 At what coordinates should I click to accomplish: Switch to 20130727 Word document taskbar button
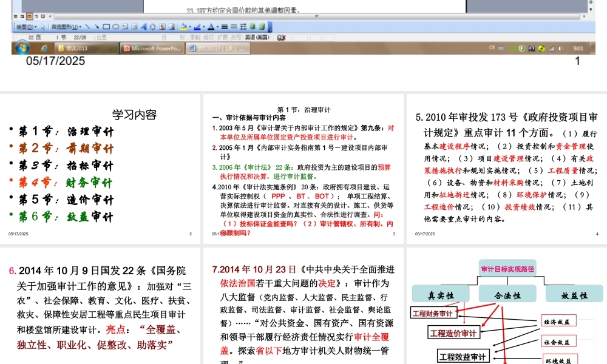pyautogui.click(x=217, y=48)
